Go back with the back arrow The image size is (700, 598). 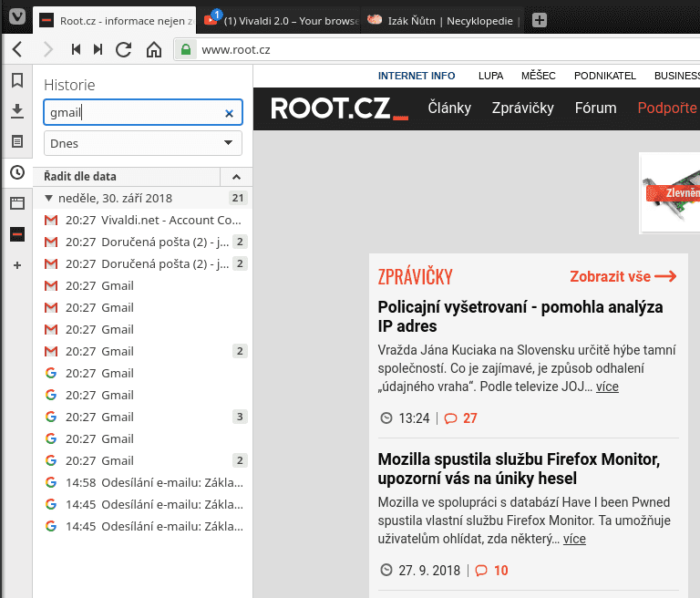17,49
